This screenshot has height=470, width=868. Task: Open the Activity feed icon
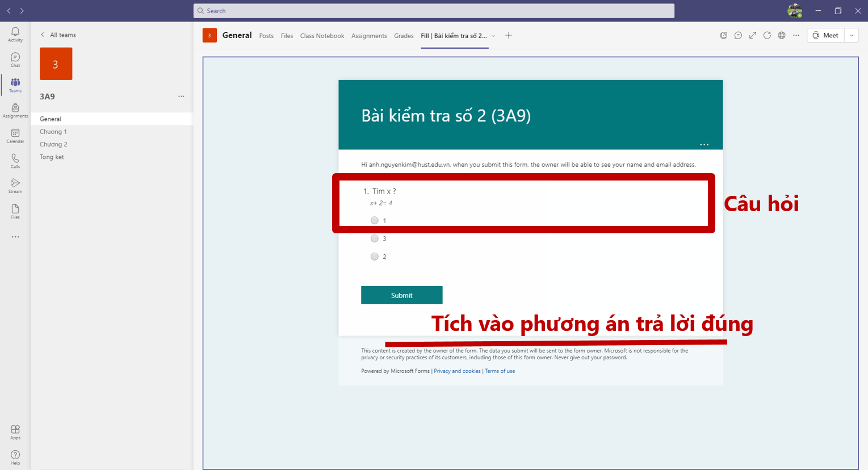(x=15, y=34)
